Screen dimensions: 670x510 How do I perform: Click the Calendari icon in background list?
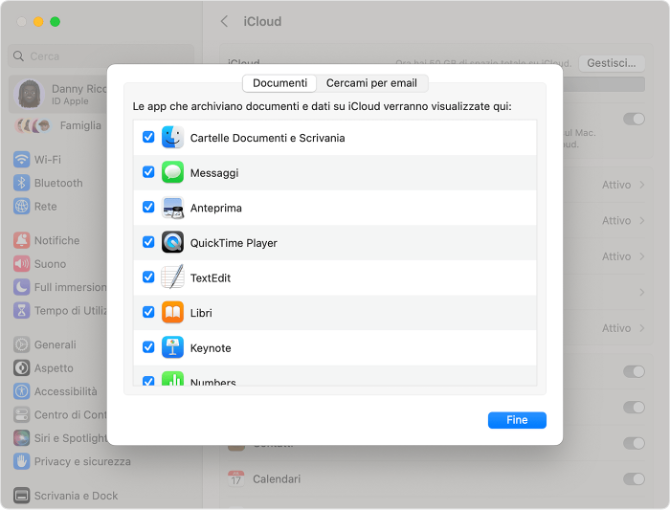236,479
